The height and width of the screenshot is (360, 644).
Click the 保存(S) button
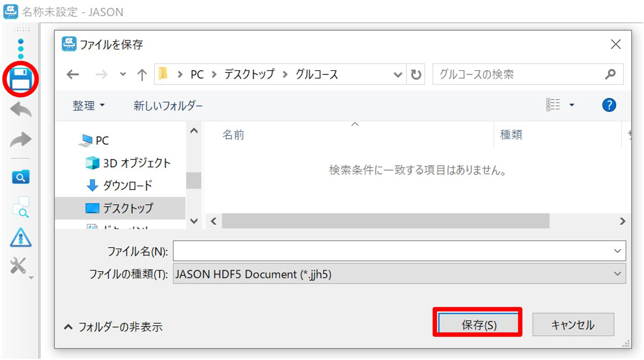point(478,325)
